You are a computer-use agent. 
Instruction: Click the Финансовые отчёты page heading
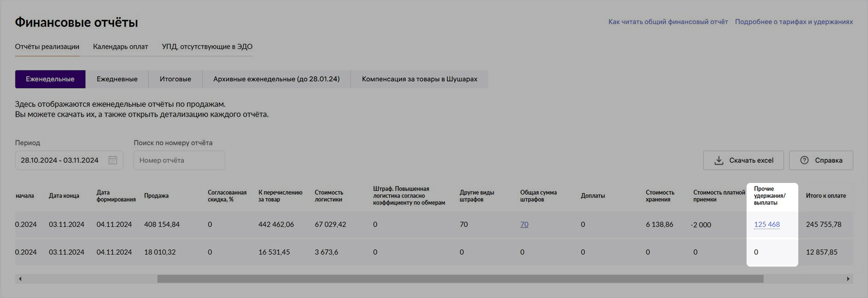pos(76,22)
